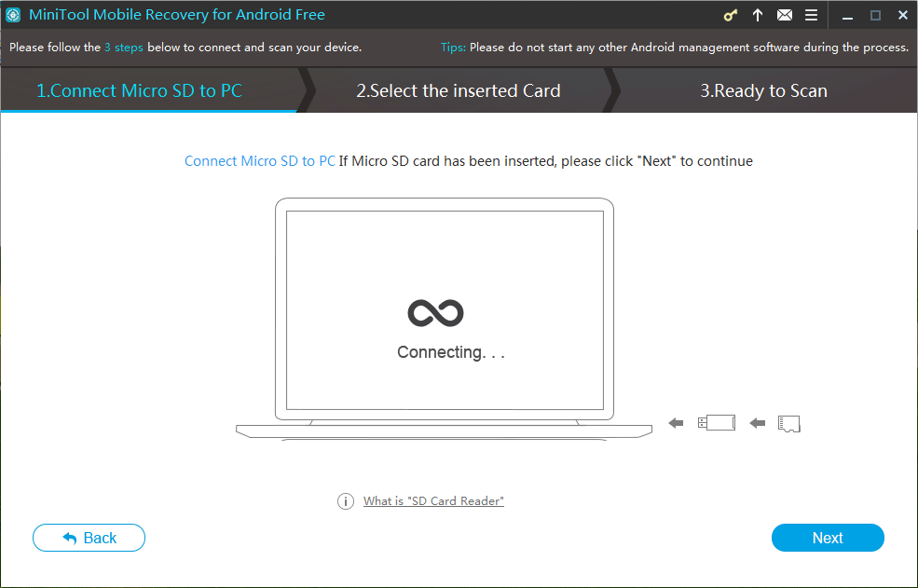This screenshot has height=588, width=918.
Task: Click the Micro SD card icon
Action: tap(788, 423)
